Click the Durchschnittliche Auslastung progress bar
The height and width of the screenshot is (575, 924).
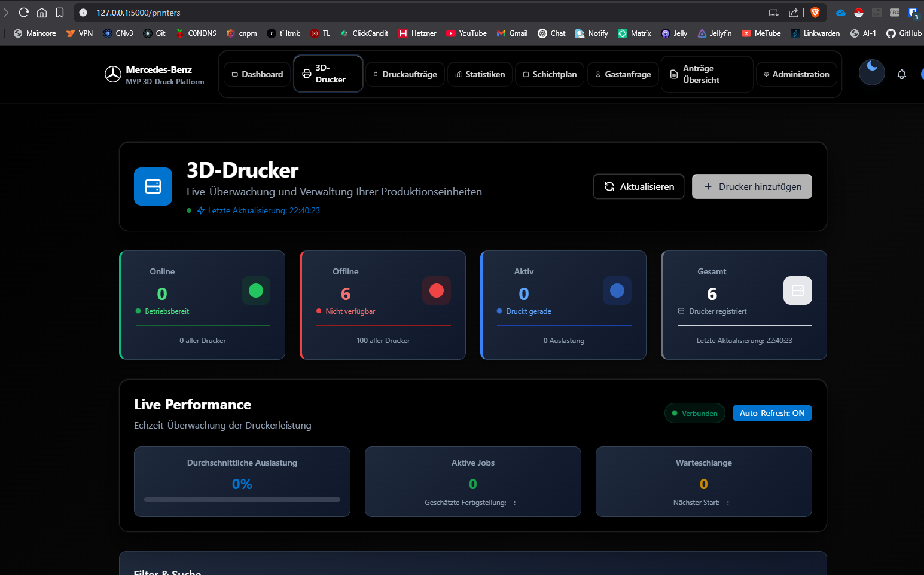242,500
